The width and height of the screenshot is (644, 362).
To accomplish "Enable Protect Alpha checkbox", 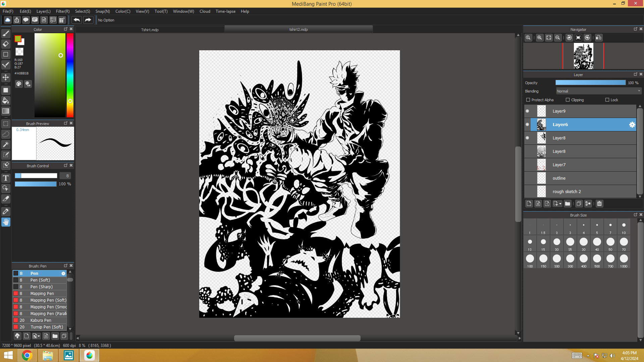I will pos(528,100).
